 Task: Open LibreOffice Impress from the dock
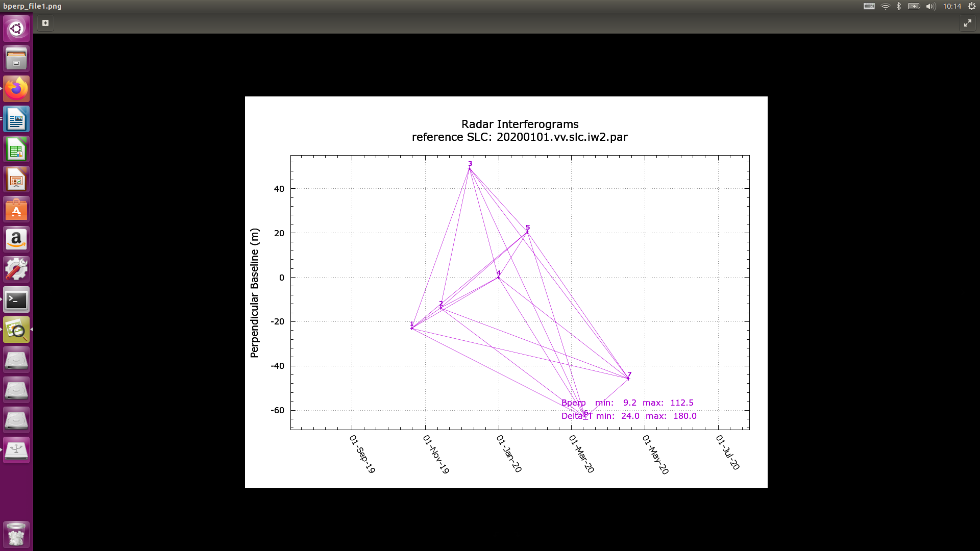(x=16, y=180)
